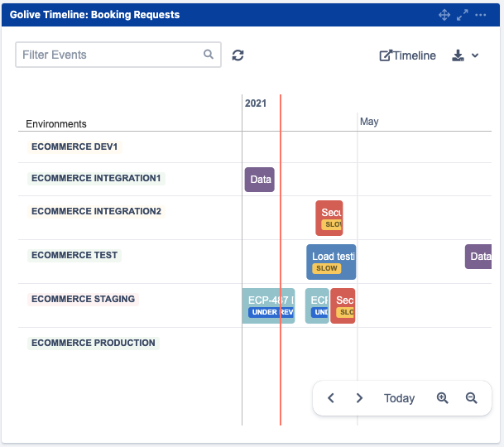
Task: Zoom out on the timeline
Action: pos(472,398)
